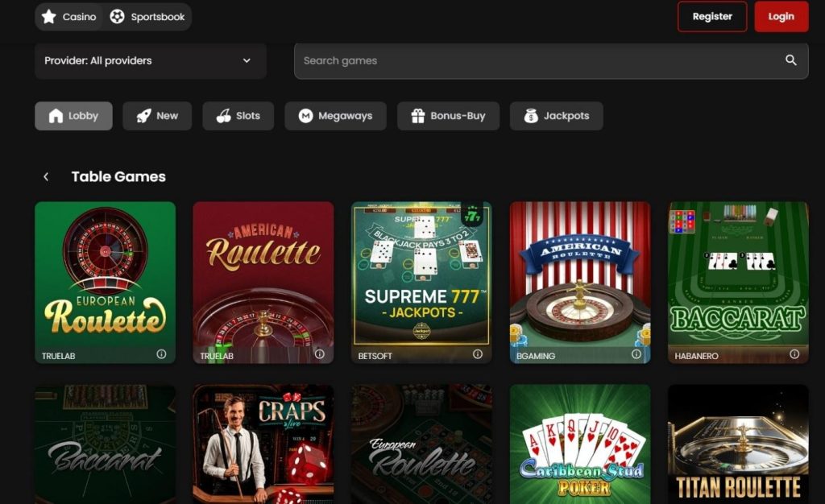
Task: Select the Lobby category tab
Action: 73,116
